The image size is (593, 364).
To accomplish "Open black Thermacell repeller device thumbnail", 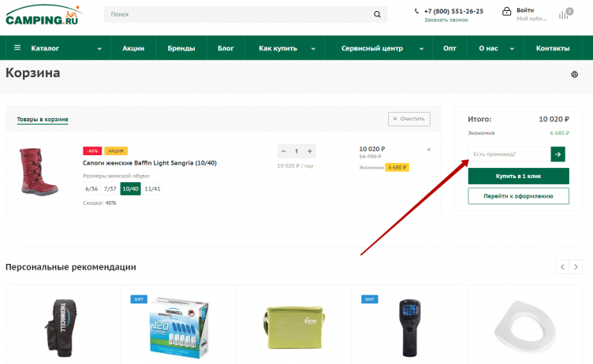I will (409, 328).
